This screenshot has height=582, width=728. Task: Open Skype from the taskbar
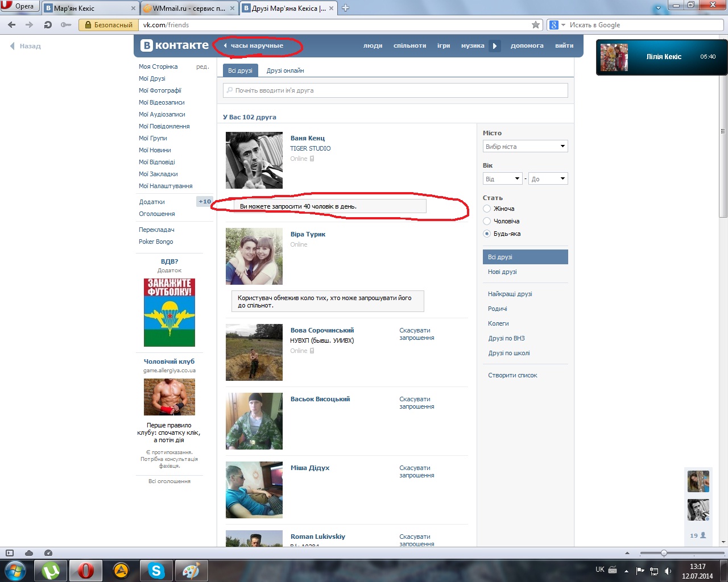156,570
